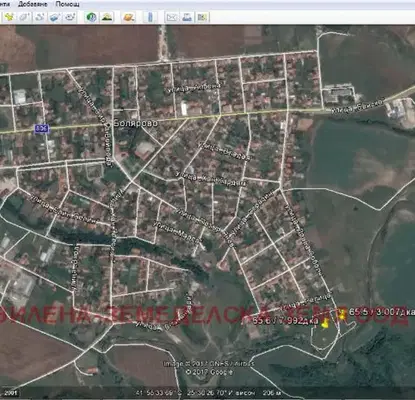
Task: Open the planets switcher icon
Action: click(x=129, y=17)
